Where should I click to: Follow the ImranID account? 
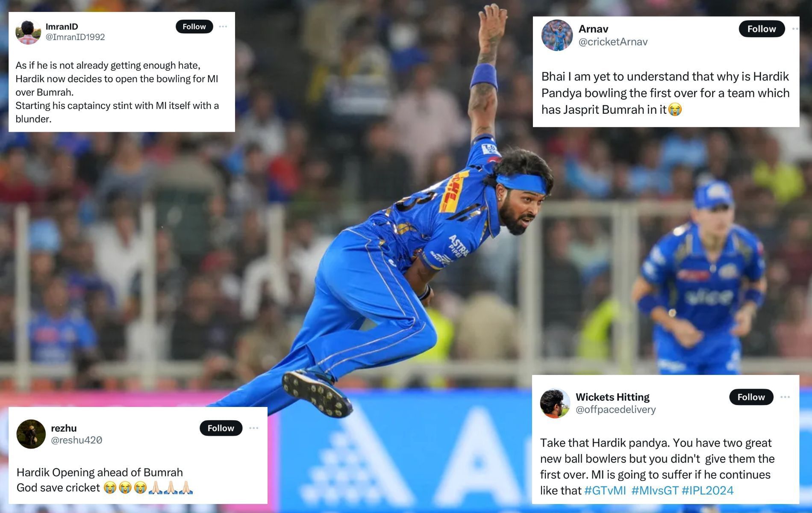[x=194, y=27]
